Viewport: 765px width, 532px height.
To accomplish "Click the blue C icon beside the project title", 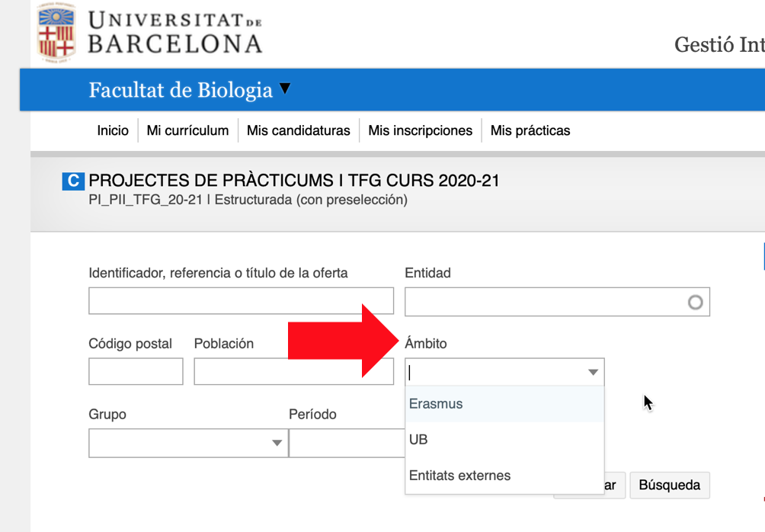I will click(x=72, y=181).
